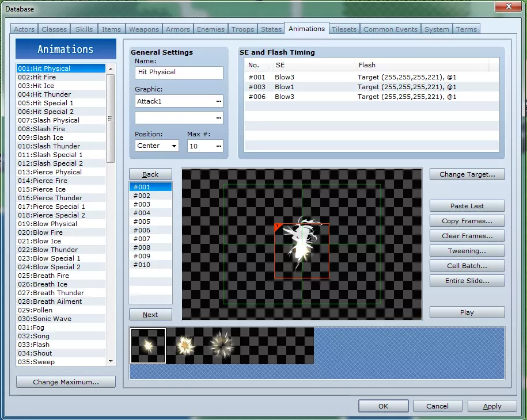The height and width of the screenshot is (420, 527).
Task: Select the third starburst animation cell thumbnail
Action: (x=222, y=346)
